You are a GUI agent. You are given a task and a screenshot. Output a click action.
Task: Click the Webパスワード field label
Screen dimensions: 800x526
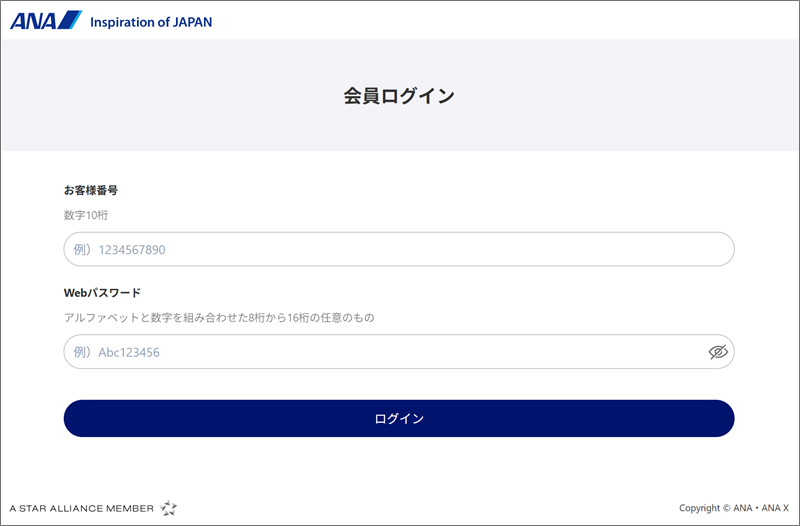[x=102, y=293]
